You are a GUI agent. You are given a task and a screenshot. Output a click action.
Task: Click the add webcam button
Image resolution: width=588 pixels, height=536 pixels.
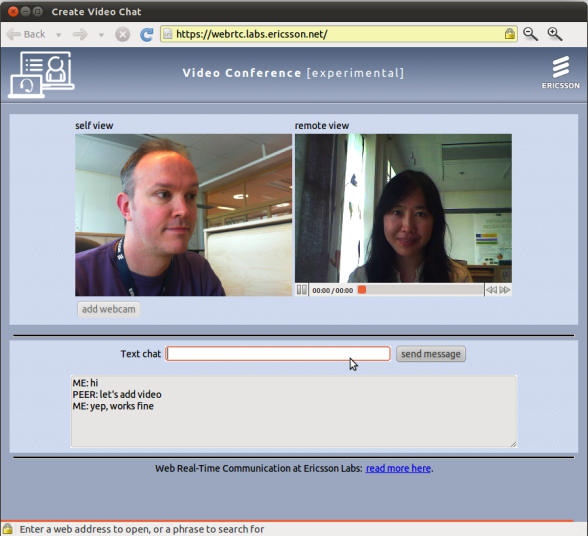[109, 309]
